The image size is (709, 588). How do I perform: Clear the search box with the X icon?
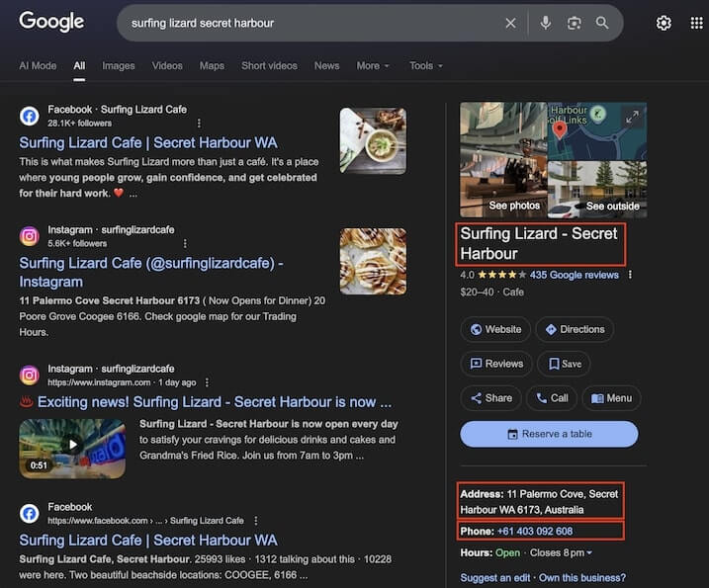pos(510,23)
